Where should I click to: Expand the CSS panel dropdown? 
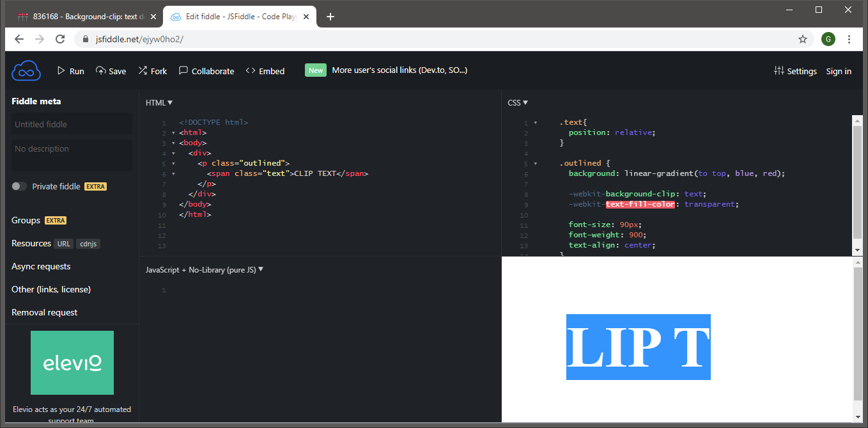(518, 102)
